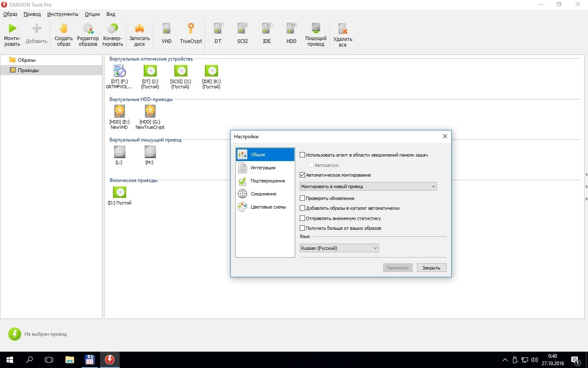
Task: Select the [DT] (F:) GRTMPVOL drive
Action: point(119,77)
